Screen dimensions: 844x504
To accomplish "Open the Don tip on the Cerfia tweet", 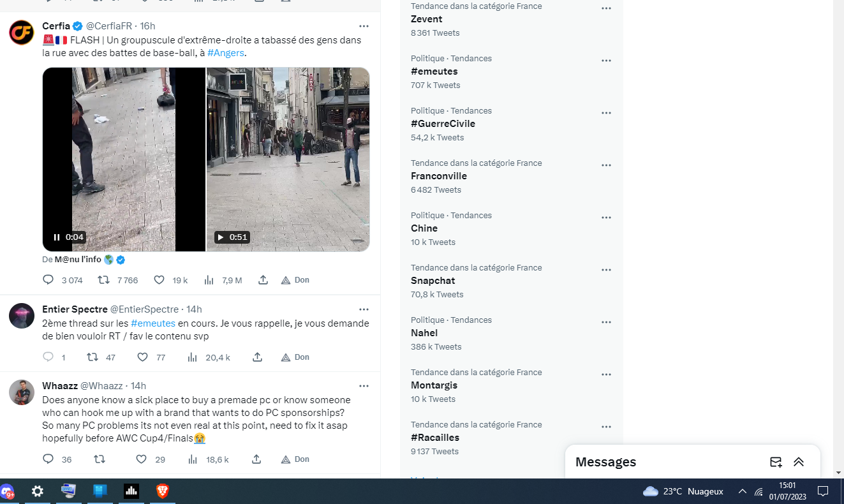I will pos(295,280).
